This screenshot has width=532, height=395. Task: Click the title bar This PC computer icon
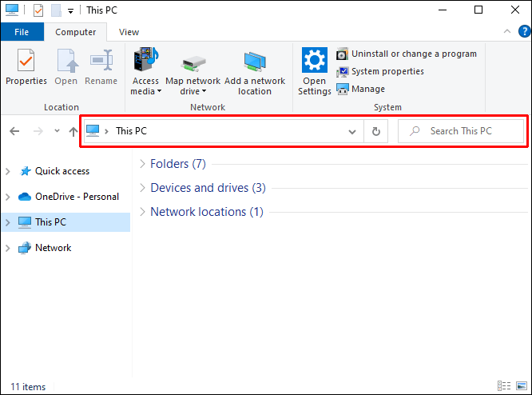12,10
